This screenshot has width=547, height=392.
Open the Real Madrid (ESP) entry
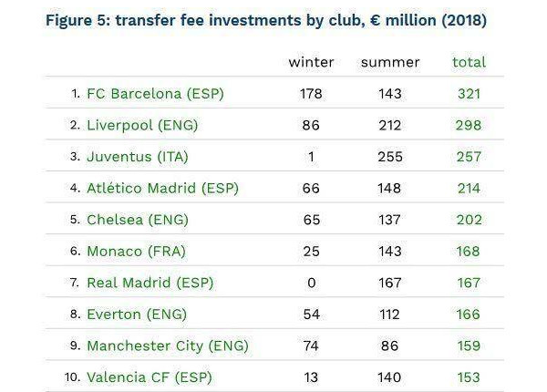[x=150, y=283]
